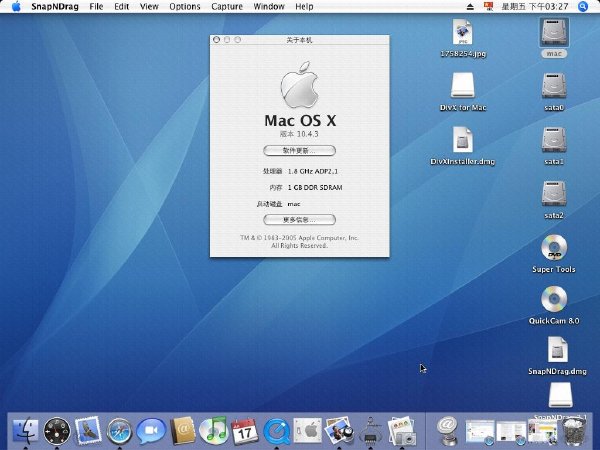Viewport: 600px width, 450px height.
Task: Open iCal calendar icon in Dock
Action: (x=245, y=431)
